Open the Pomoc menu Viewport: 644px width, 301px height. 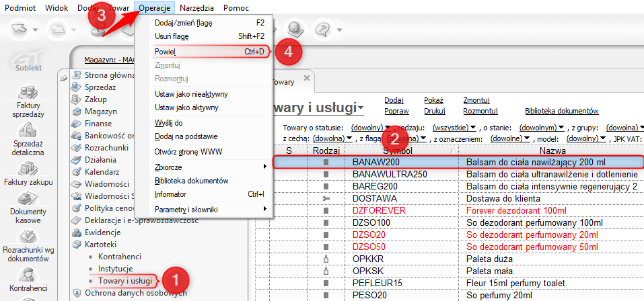236,8
